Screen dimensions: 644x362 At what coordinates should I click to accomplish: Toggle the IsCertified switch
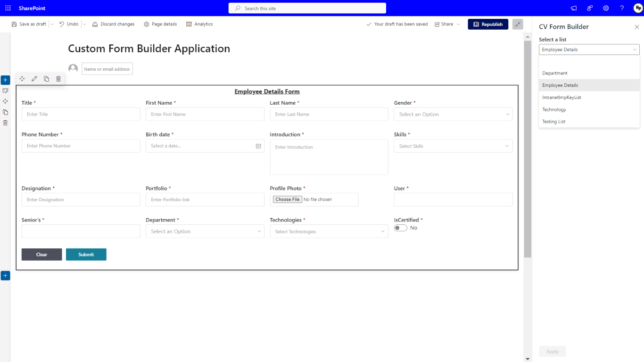click(401, 228)
